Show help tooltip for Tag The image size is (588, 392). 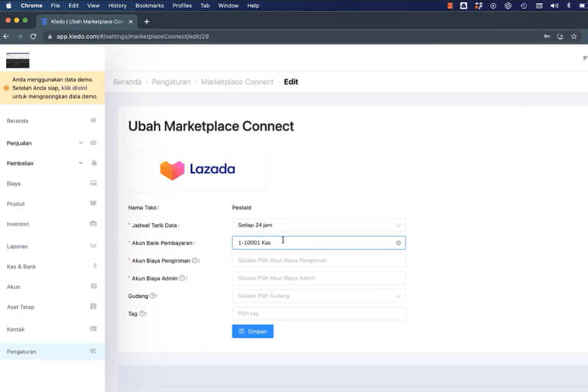click(x=142, y=313)
